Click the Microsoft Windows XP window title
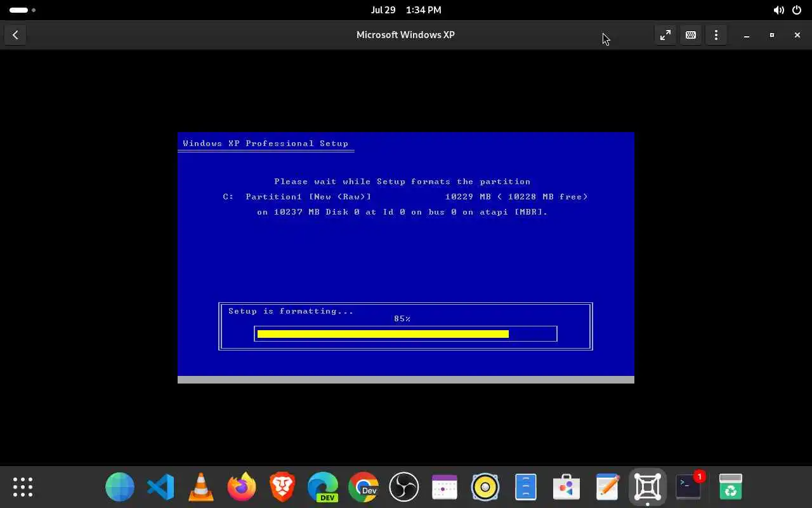 click(405, 35)
